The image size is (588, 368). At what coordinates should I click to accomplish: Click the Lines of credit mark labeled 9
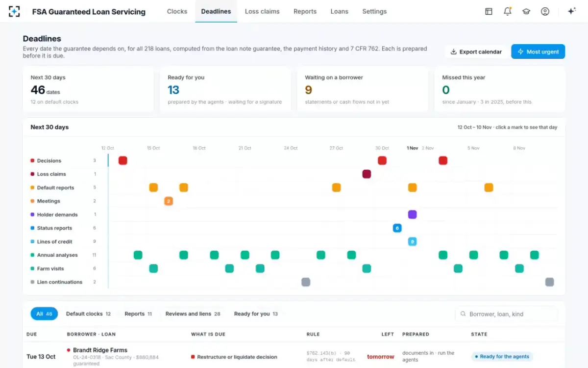[x=412, y=241]
